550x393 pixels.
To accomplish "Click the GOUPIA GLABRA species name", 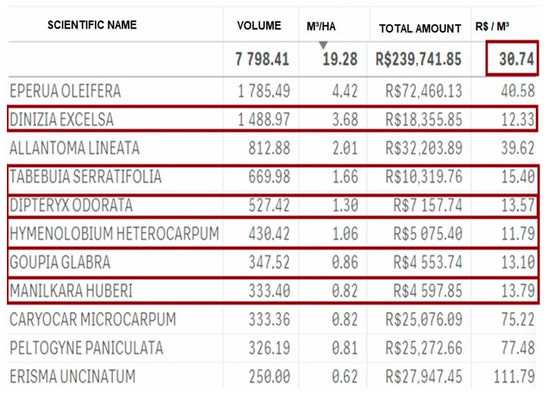I will point(60,262).
